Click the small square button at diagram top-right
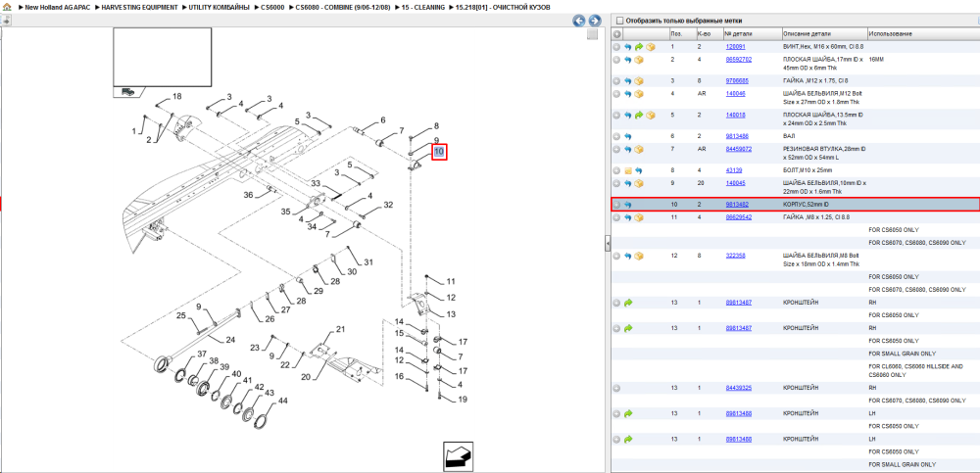 tap(593, 35)
